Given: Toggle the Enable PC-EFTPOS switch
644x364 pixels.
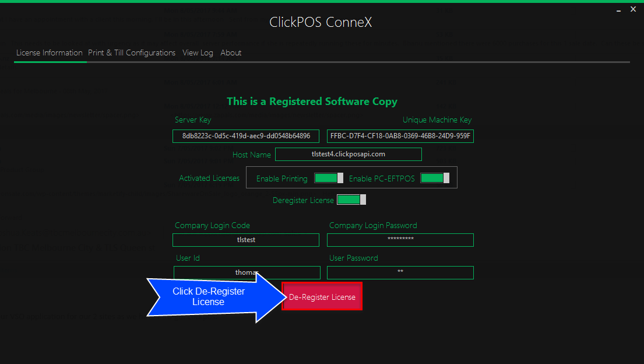Looking at the screenshot, I should coord(435,178).
